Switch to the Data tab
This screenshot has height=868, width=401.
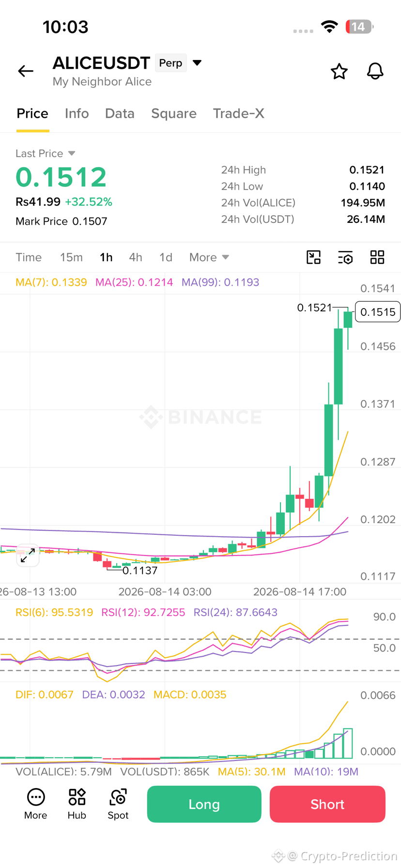pyautogui.click(x=120, y=113)
